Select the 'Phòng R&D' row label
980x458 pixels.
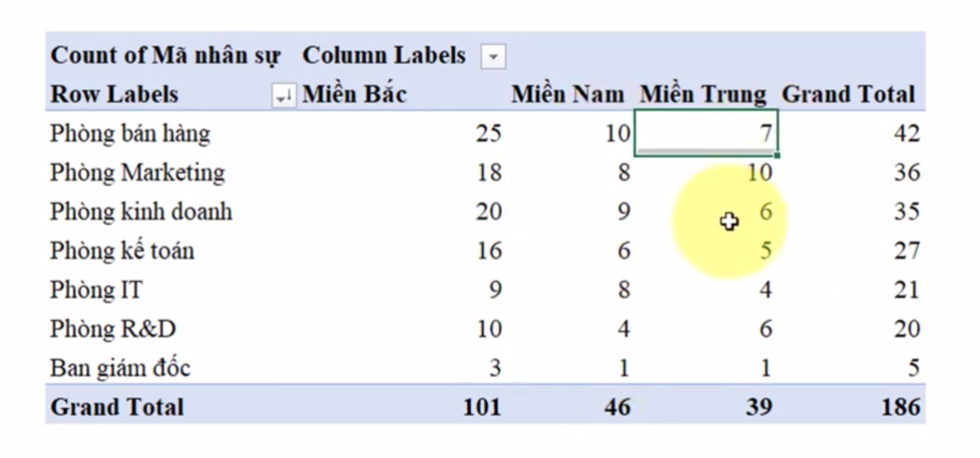coord(113,329)
